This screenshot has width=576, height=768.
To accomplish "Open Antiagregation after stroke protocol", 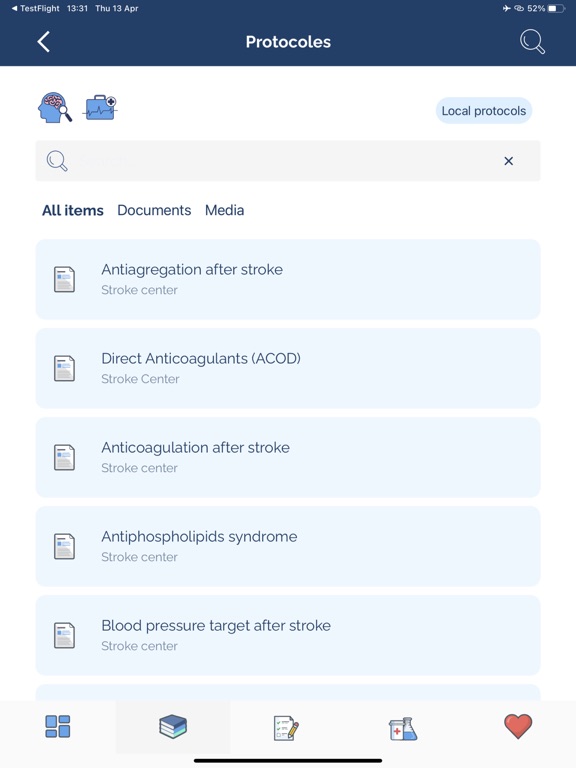I will pos(288,279).
